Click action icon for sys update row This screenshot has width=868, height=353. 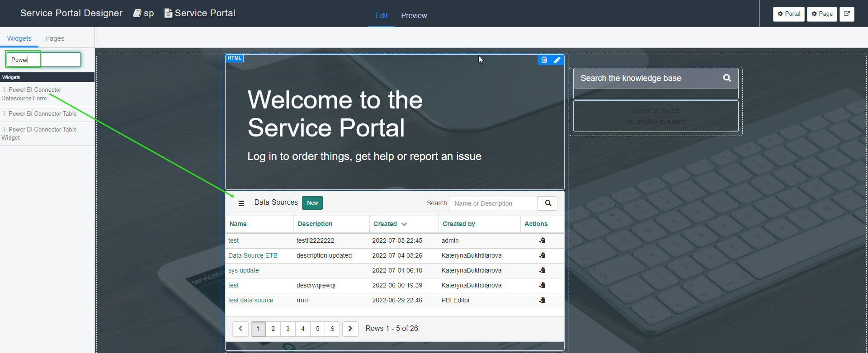(542, 270)
